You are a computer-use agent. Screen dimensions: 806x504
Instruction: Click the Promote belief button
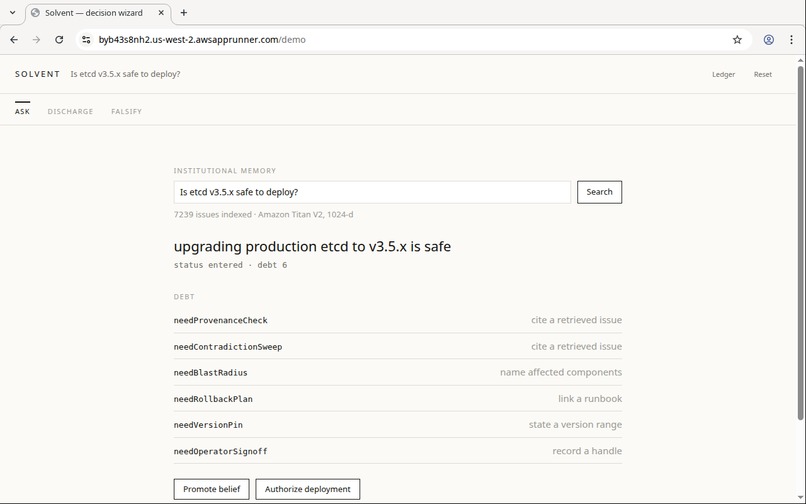coord(211,489)
